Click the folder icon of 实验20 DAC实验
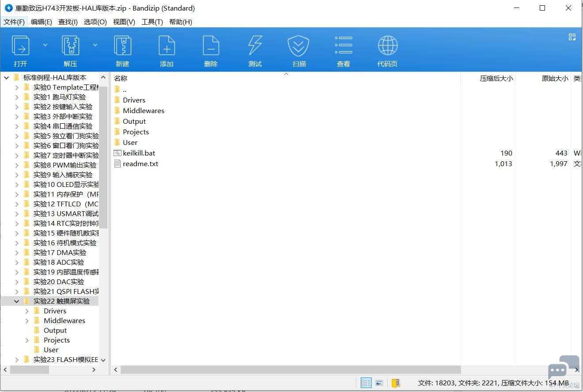Screen dimensions: 583x392 pyautogui.click(x=27, y=282)
